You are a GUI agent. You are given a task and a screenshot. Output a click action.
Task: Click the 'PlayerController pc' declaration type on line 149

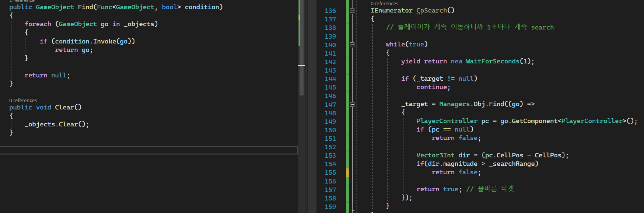click(447, 121)
